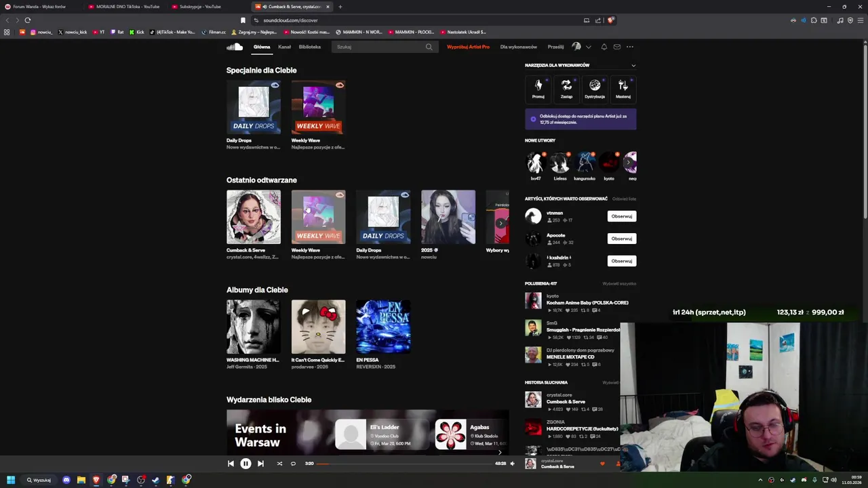Open File Explorer from the taskbar
Image resolution: width=868 pixels, height=488 pixels.
tap(81, 480)
